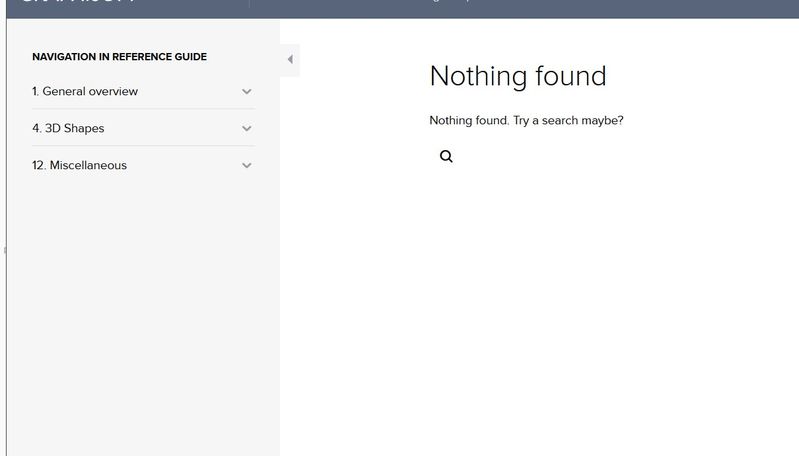Click the right side of the header bar
Viewport: 799px width, 456px height.
pos(700,8)
